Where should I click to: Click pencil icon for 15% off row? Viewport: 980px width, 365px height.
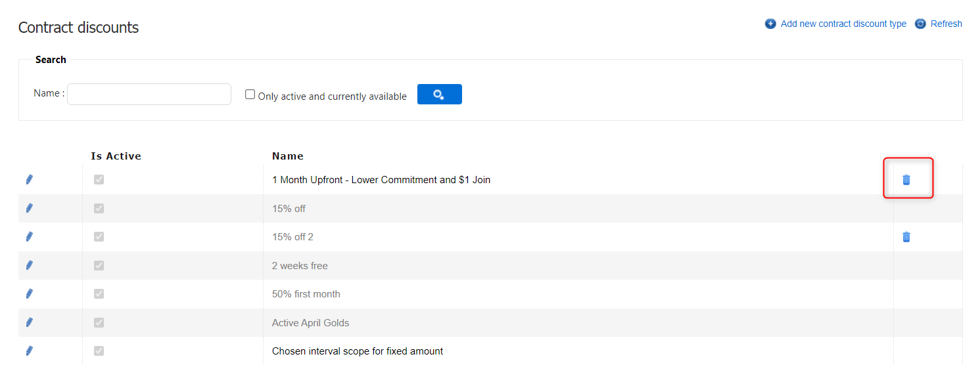pos(29,208)
